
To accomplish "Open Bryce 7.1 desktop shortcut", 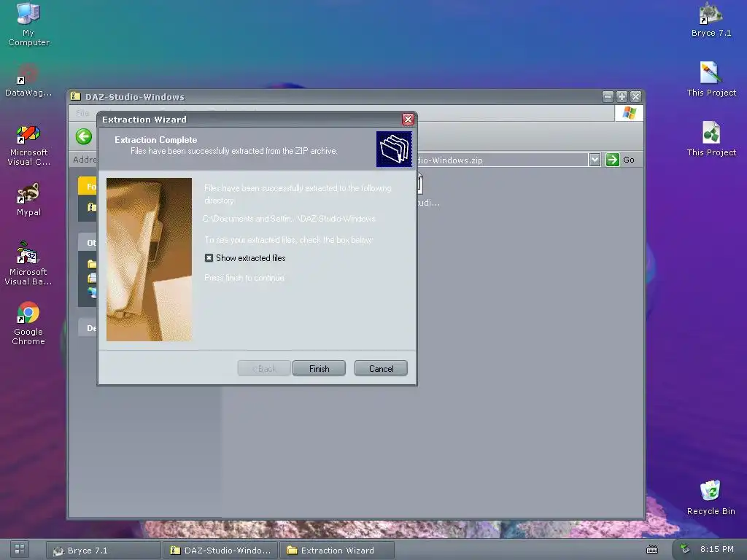I will [x=711, y=20].
